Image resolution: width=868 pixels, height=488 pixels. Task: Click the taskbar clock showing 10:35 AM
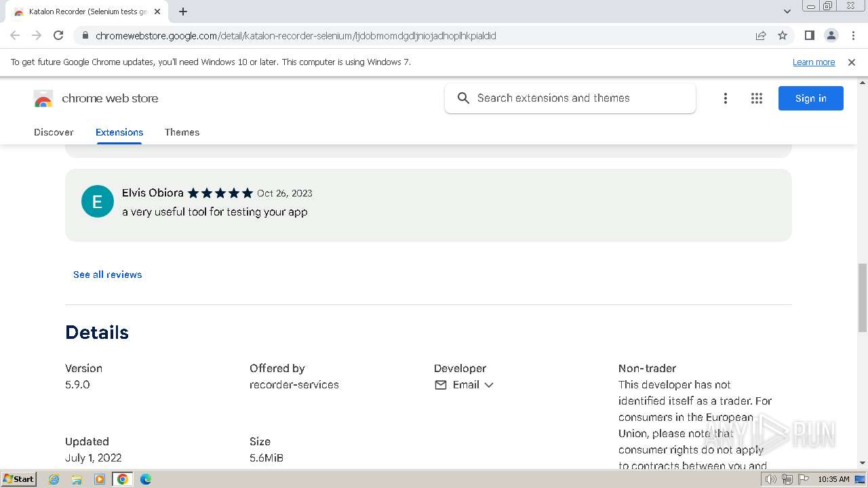point(833,479)
